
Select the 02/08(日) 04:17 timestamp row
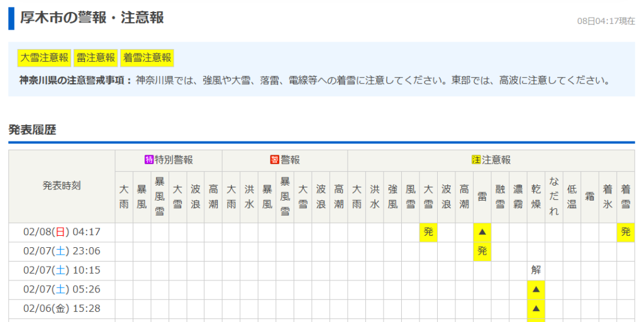coord(62,232)
